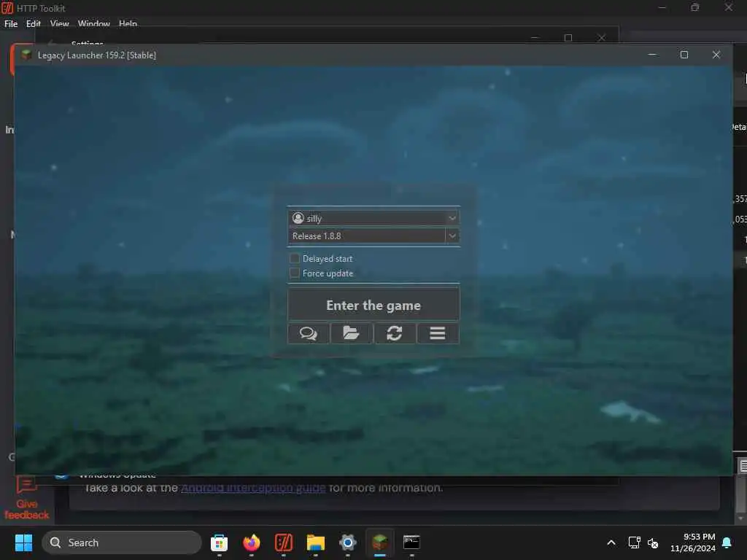The image size is (747, 560).
Task: Click the taskbar Search box
Action: click(122, 542)
